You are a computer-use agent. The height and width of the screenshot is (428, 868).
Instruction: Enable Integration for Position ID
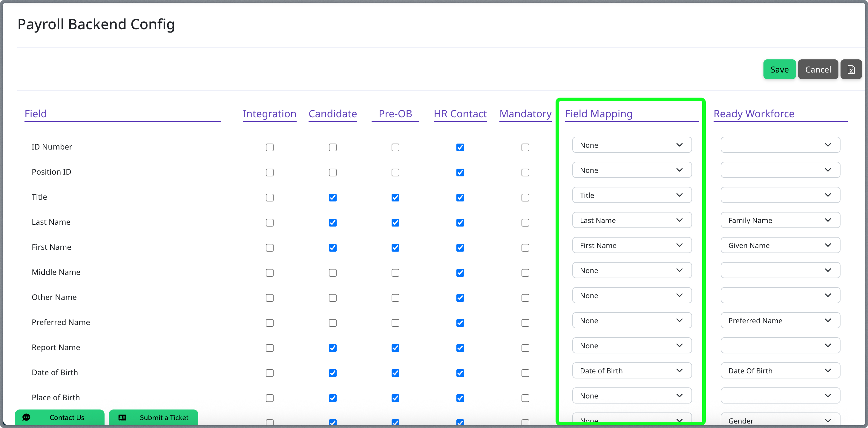point(269,173)
